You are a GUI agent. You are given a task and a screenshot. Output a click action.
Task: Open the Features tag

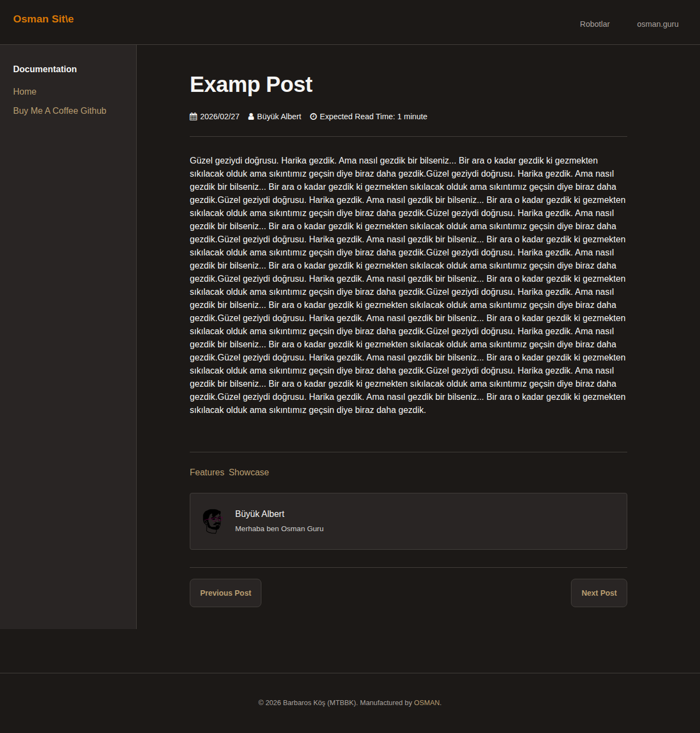point(207,472)
